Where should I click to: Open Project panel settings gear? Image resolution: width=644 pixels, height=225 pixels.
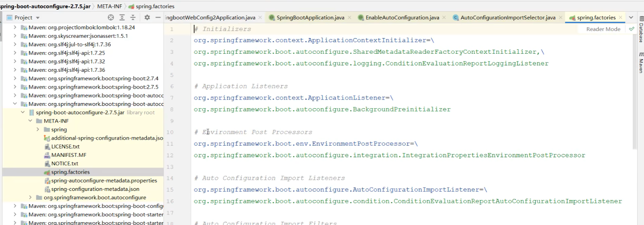tap(147, 18)
